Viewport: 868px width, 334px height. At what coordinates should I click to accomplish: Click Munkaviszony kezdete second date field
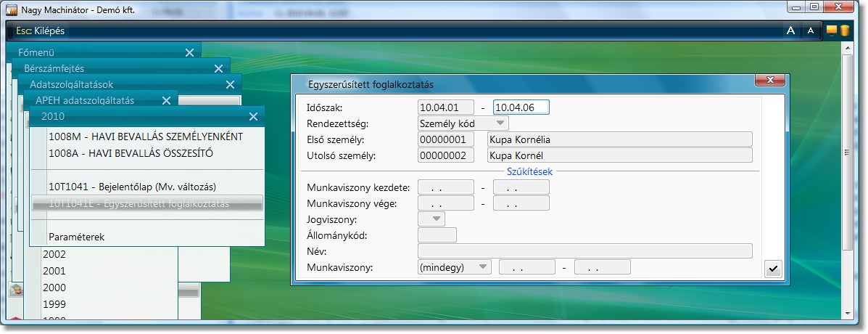521,187
